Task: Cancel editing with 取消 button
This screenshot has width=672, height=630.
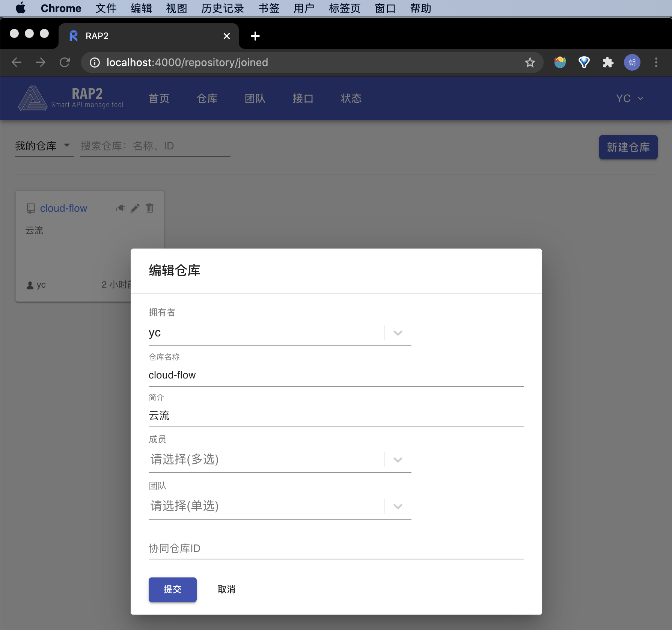Action: [226, 589]
